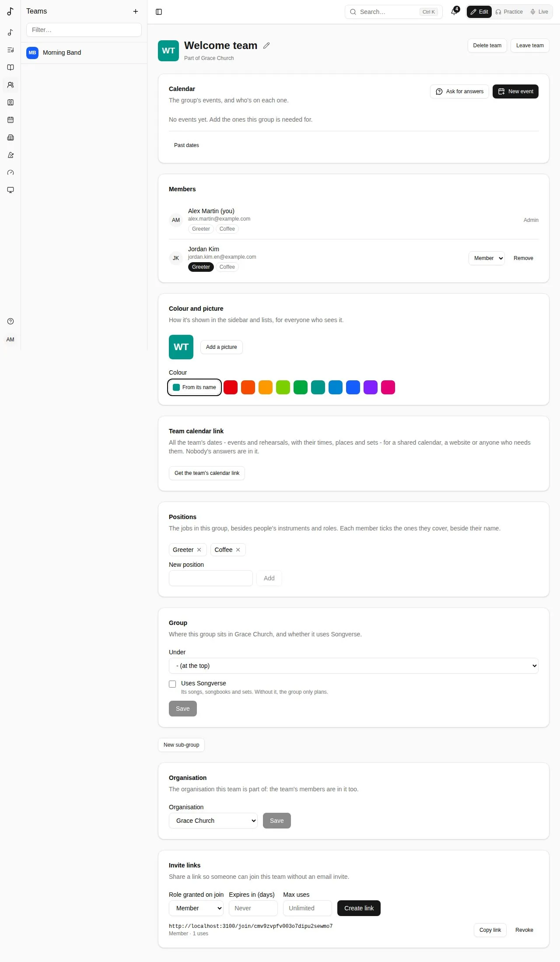Screen dimensions: 560x962
Task: Open the Organisation dropdown showing Grace Church
Action: [213, 821]
